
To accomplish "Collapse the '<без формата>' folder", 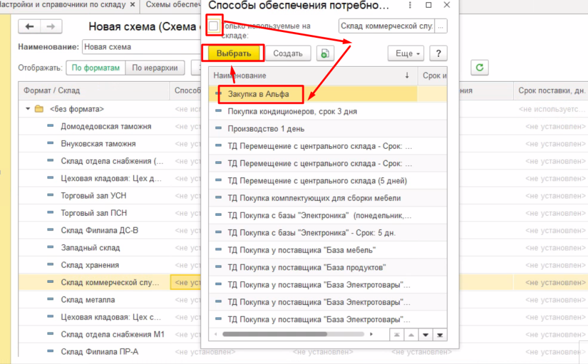I will [28, 108].
